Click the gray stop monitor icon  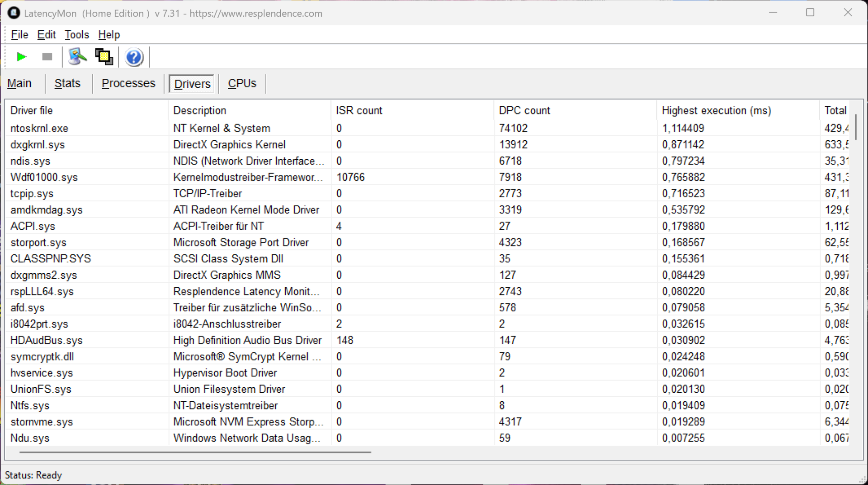[47, 57]
